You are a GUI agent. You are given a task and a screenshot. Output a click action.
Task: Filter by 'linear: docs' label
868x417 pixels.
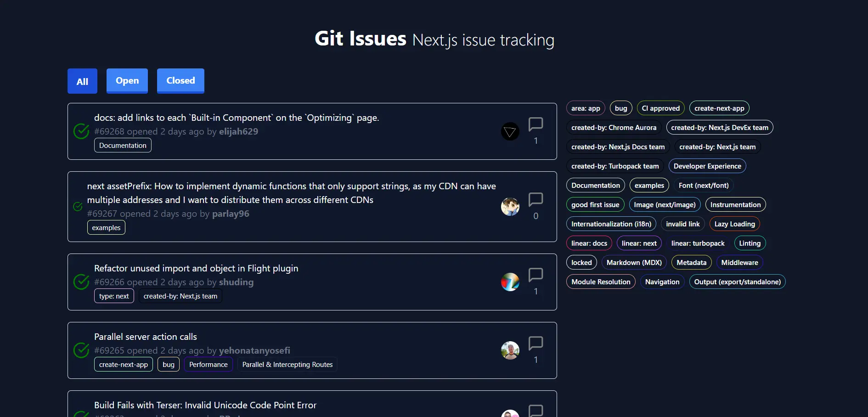[x=589, y=243]
